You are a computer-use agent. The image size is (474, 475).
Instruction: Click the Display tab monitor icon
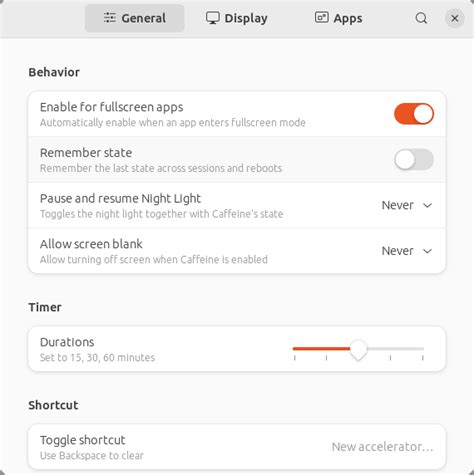(x=212, y=18)
